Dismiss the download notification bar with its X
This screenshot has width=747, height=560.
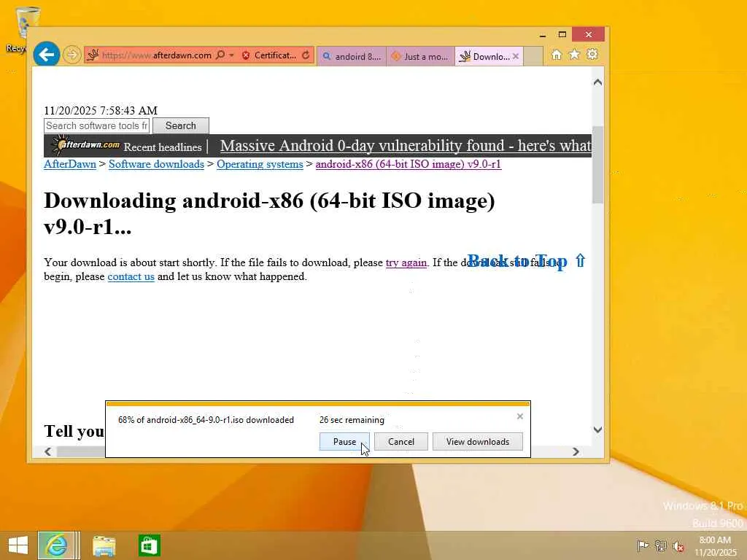point(519,416)
